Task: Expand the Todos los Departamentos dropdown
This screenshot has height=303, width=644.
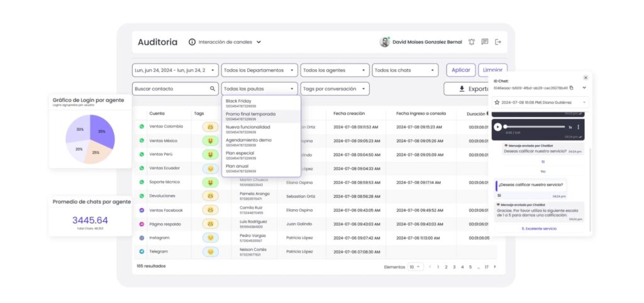Action: click(259, 70)
